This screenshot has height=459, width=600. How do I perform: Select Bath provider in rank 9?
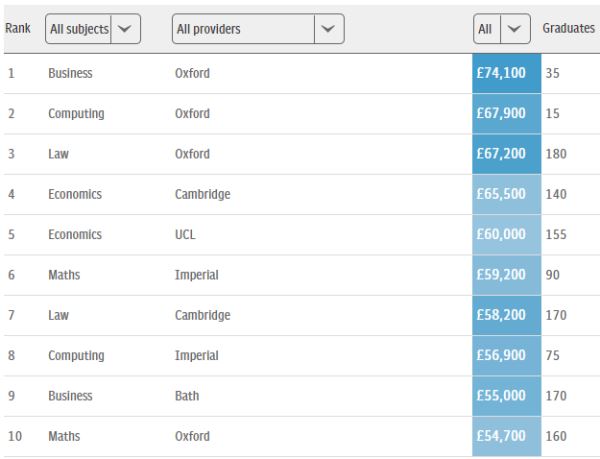point(186,396)
